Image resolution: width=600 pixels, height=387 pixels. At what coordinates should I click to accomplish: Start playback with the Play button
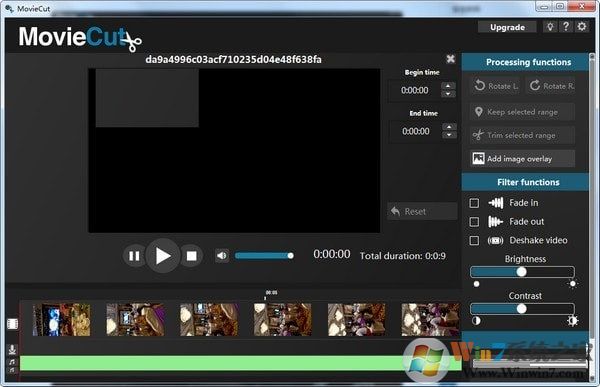coord(163,256)
